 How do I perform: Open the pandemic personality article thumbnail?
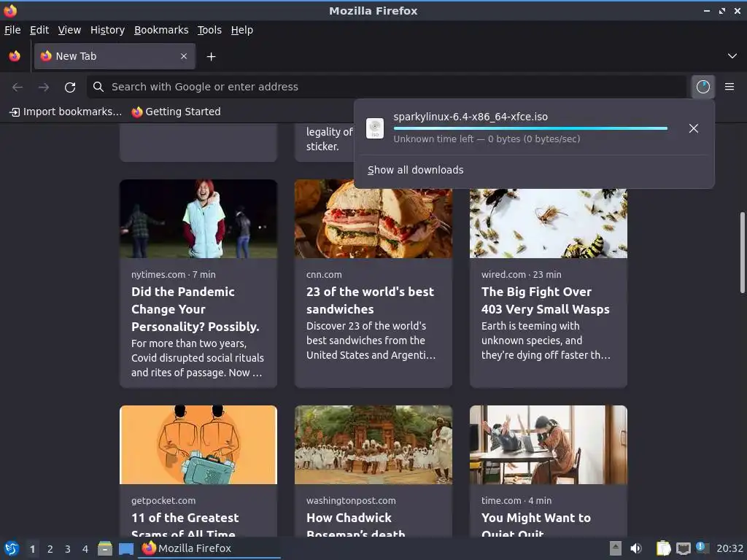pyautogui.click(x=198, y=219)
